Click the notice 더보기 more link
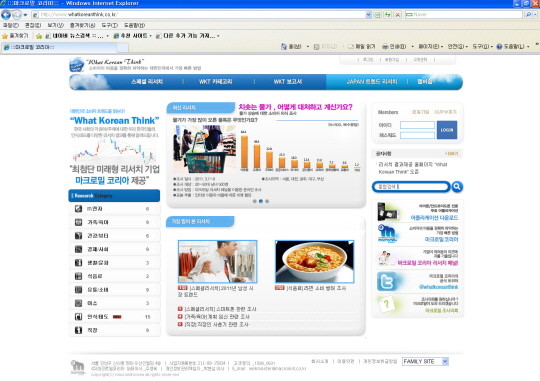Screen dimensions: 540x381 point(451,154)
